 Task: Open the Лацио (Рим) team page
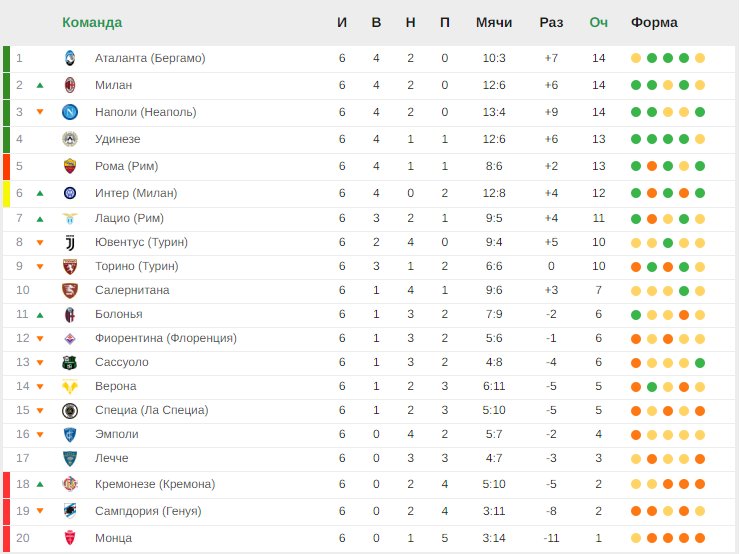[129, 218]
